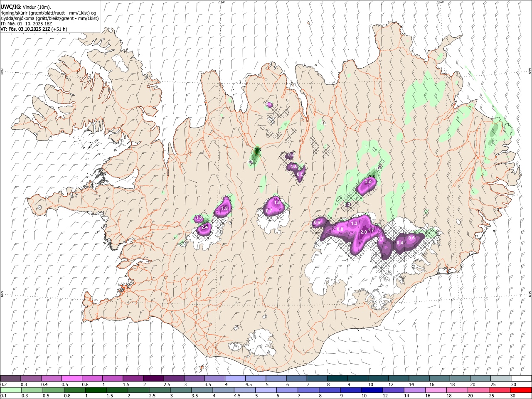Image resolution: width=532 pixels, height=399 pixels.
Task: Click the '0.2' label in the upper legend row
Action: click(x=3, y=384)
